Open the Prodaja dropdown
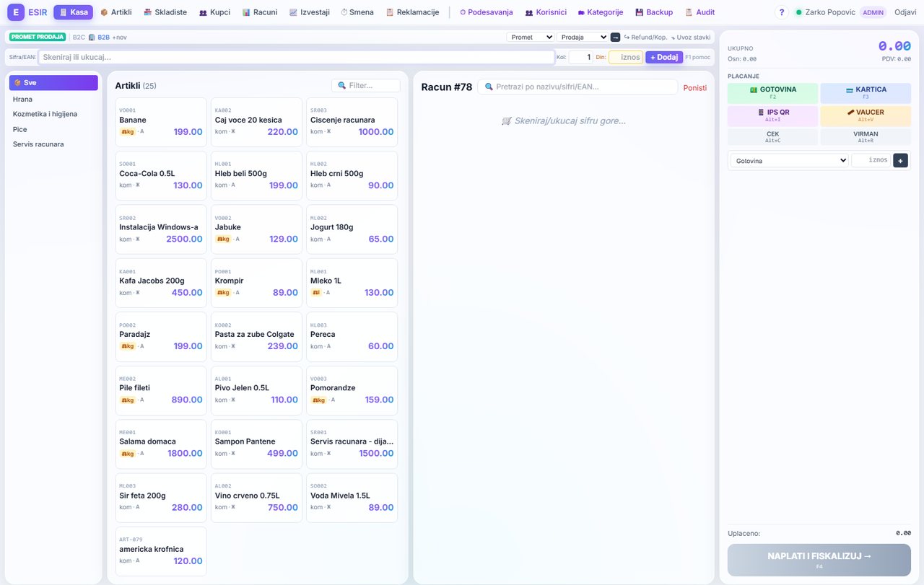 click(583, 37)
